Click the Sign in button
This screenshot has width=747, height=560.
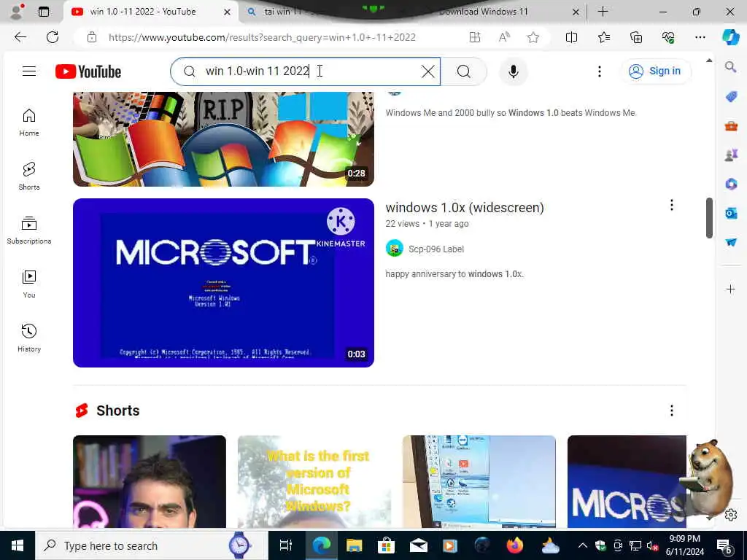coord(656,71)
